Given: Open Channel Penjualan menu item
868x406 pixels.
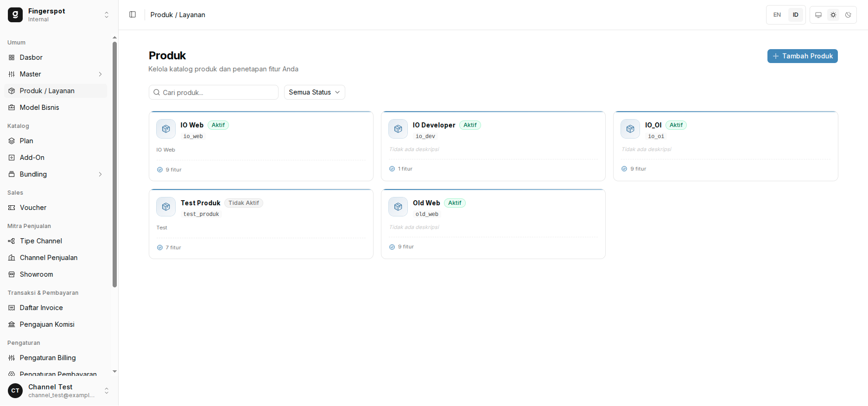Looking at the screenshot, I should (x=56, y=258).
